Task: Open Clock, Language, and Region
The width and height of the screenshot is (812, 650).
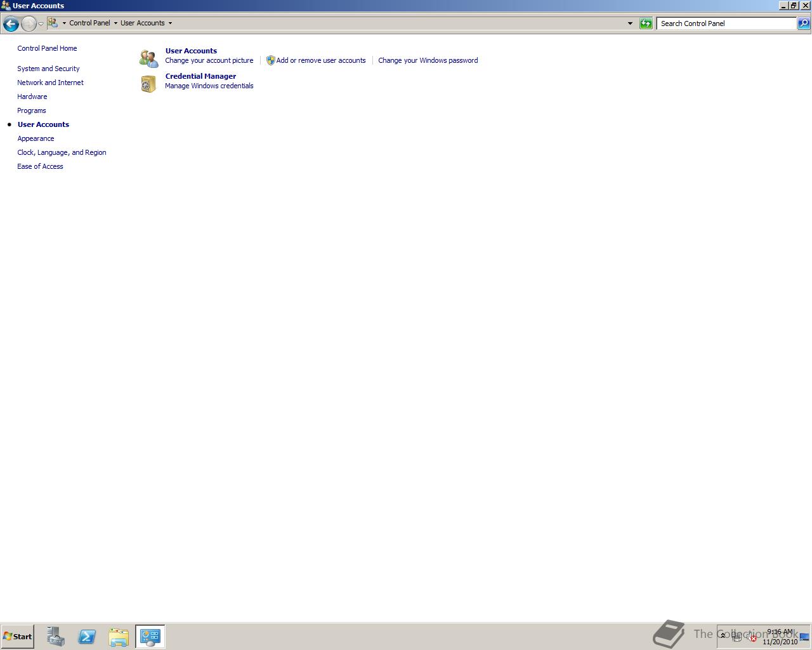Action: [62, 152]
